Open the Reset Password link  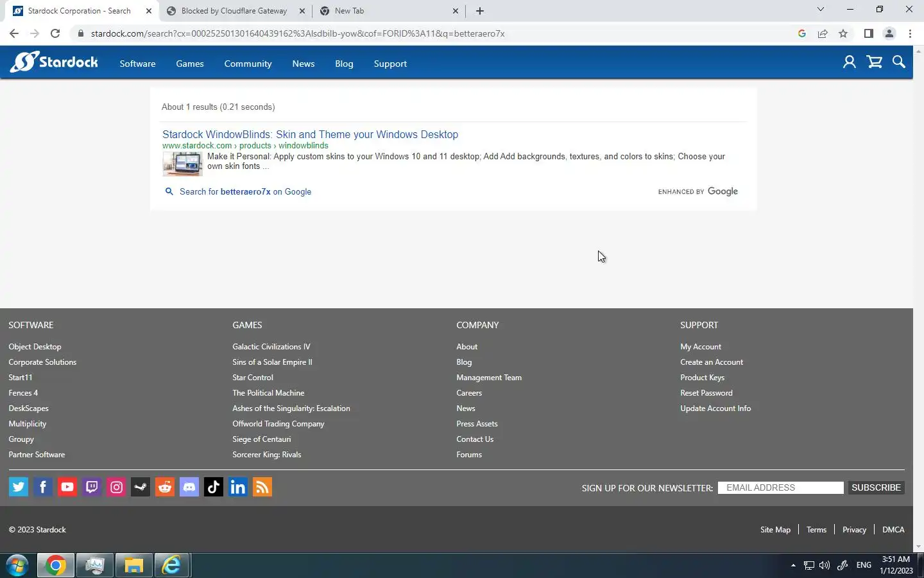[706, 393]
